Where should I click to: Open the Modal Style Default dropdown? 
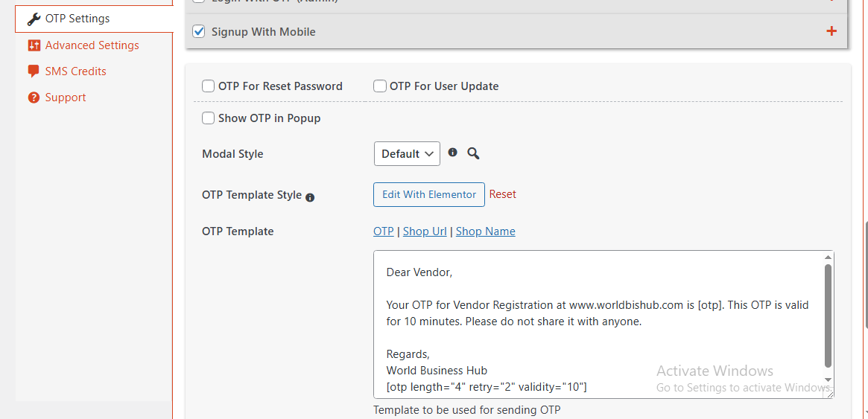407,154
